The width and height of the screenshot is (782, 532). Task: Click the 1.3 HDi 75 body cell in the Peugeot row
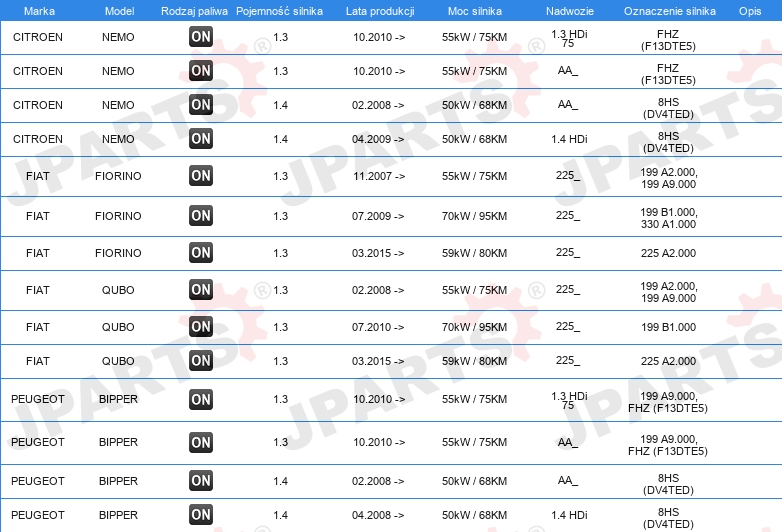[569, 400]
